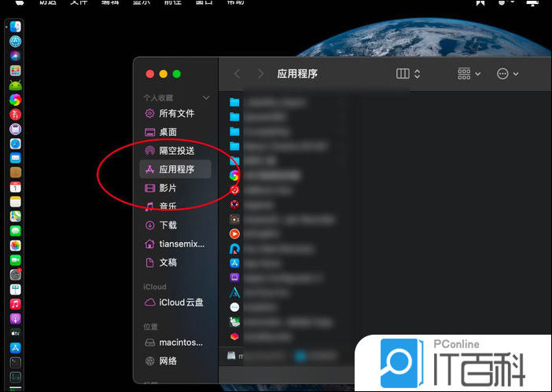
Task: Open 文稿 in sidebar
Action: pos(175,262)
